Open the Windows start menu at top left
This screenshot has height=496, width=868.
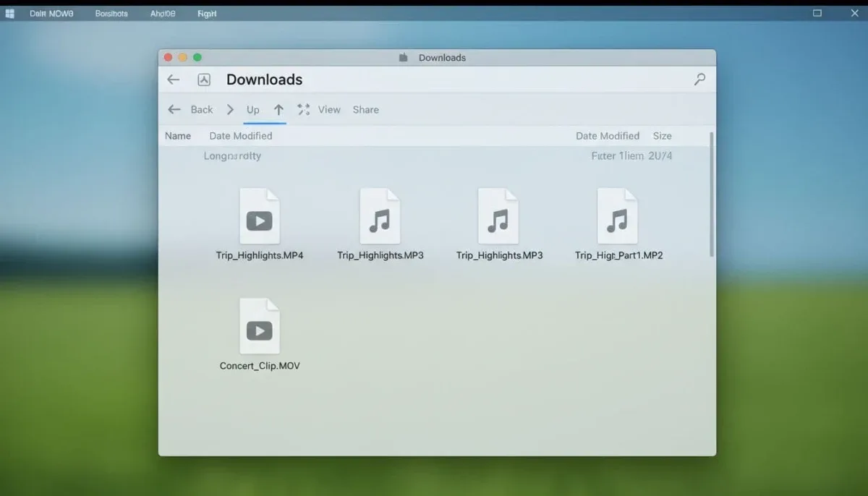pyautogui.click(x=9, y=12)
